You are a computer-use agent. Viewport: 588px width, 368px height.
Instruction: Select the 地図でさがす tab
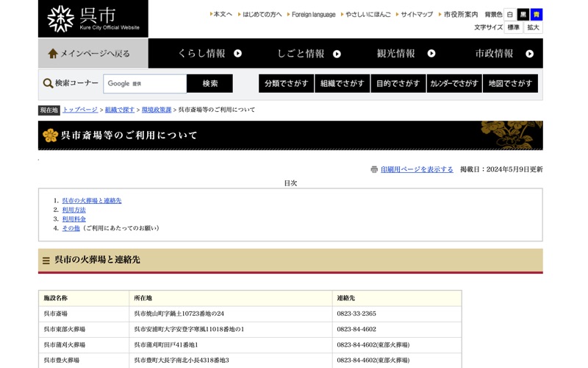[x=510, y=83]
